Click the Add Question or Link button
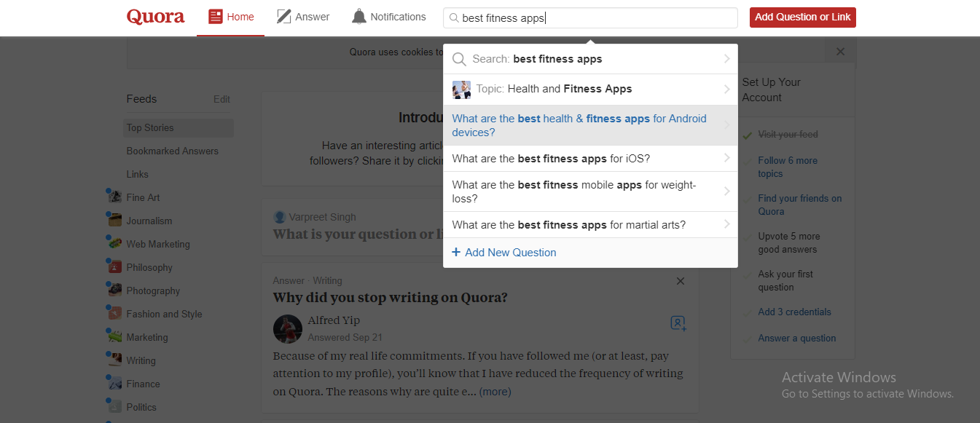This screenshot has height=423, width=980. tap(802, 16)
